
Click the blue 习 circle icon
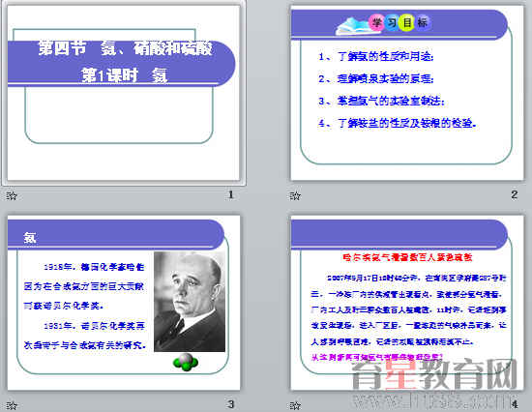click(392, 23)
